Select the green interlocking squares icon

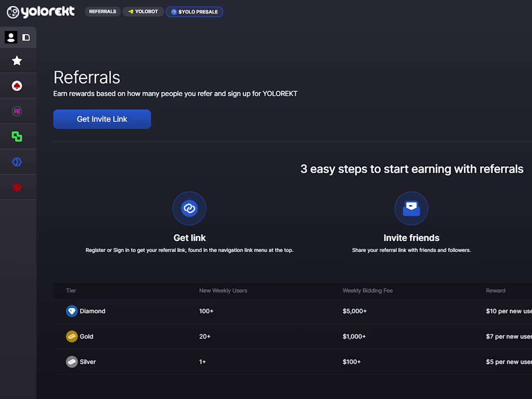pyautogui.click(x=17, y=136)
